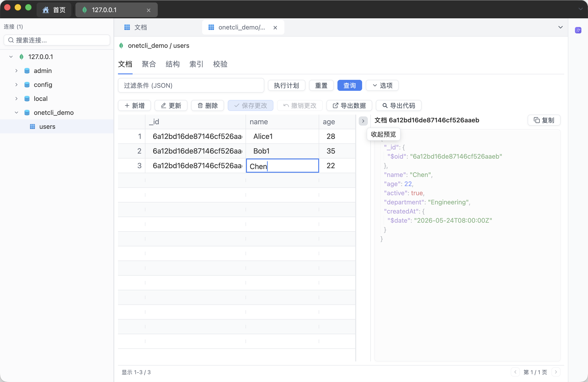Viewport: 588px width, 382px height.
Task: Collapse the onetcli_demo database
Action: 16,113
